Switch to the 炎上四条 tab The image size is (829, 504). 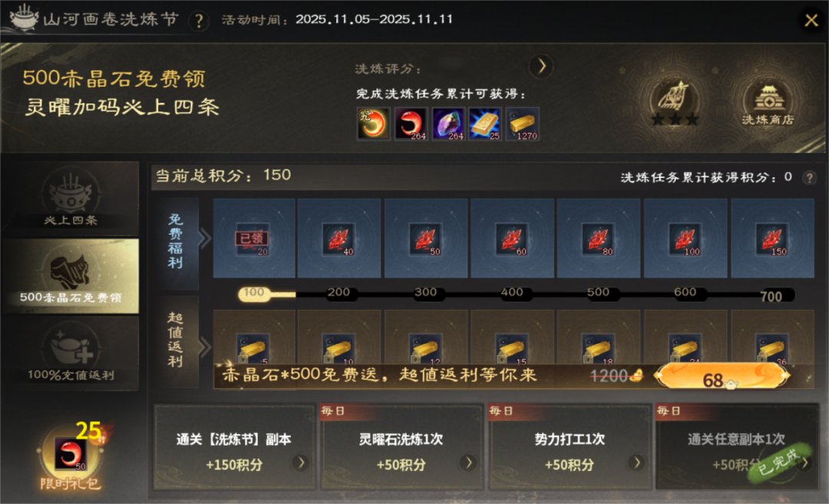71,199
